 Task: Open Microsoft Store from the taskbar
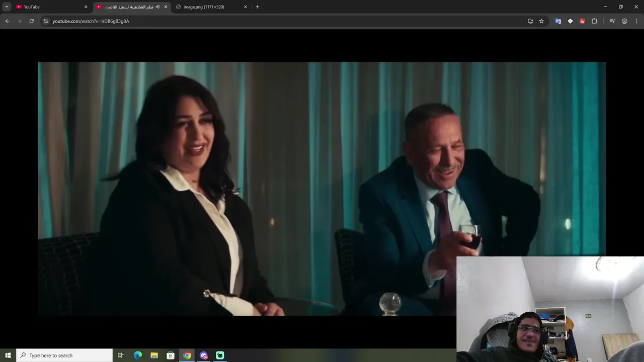[x=171, y=355]
